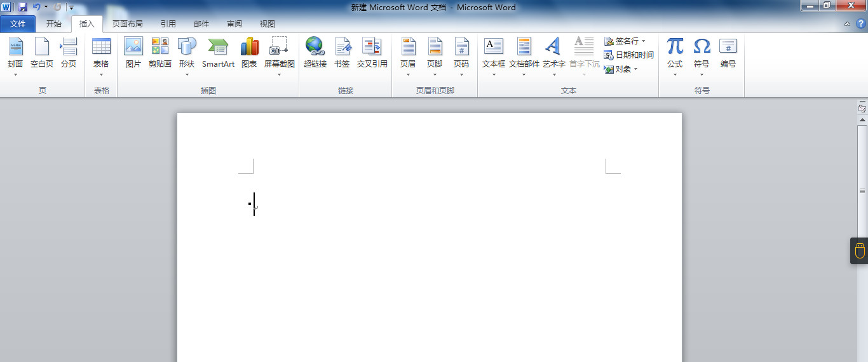Image resolution: width=868 pixels, height=362 pixels.
Task: Expand the shapes (形状) dropdown arrow
Action: [187, 74]
